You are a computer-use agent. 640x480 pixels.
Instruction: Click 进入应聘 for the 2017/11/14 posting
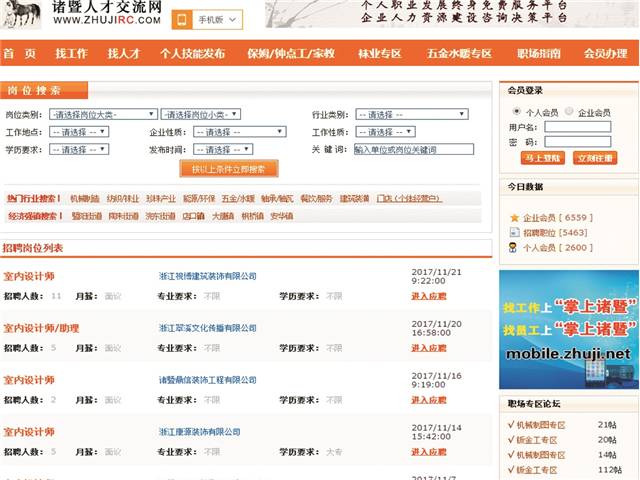click(x=429, y=452)
